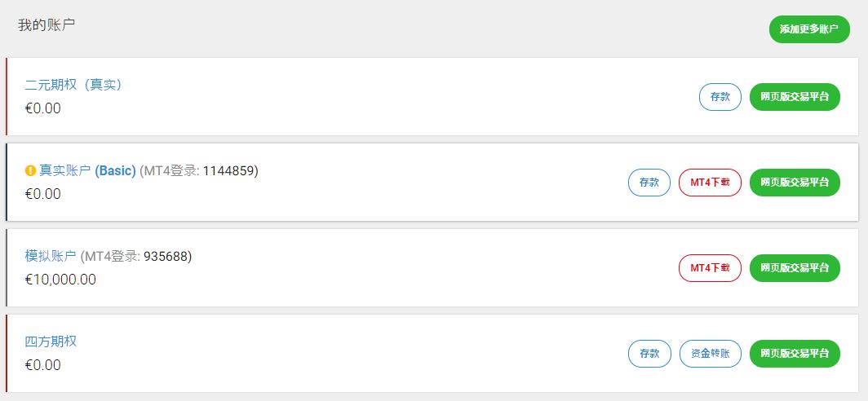Image resolution: width=868 pixels, height=401 pixels.
Task: Select the MT4 login number 935688
Action: [166, 256]
